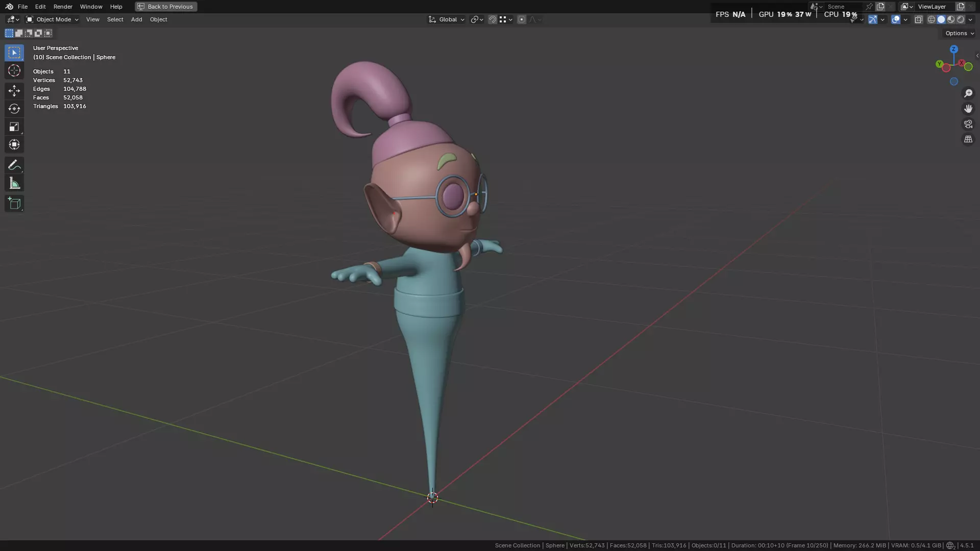Open the viewport Select menu
980x551 pixels.
pyautogui.click(x=115, y=19)
